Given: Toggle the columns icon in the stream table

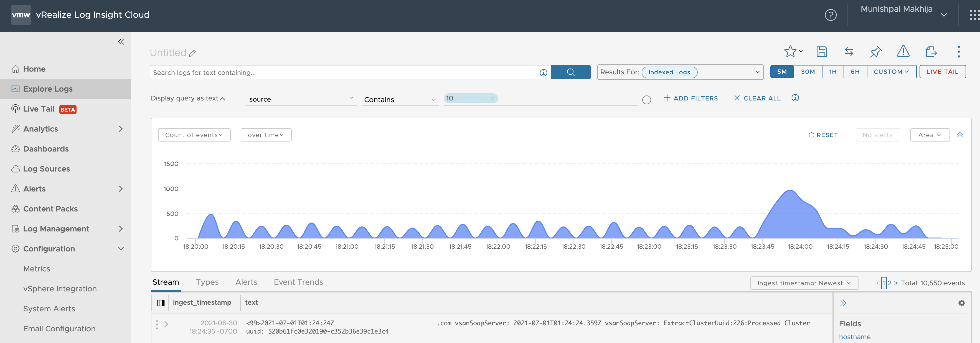Looking at the screenshot, I should tap(161, 303).
